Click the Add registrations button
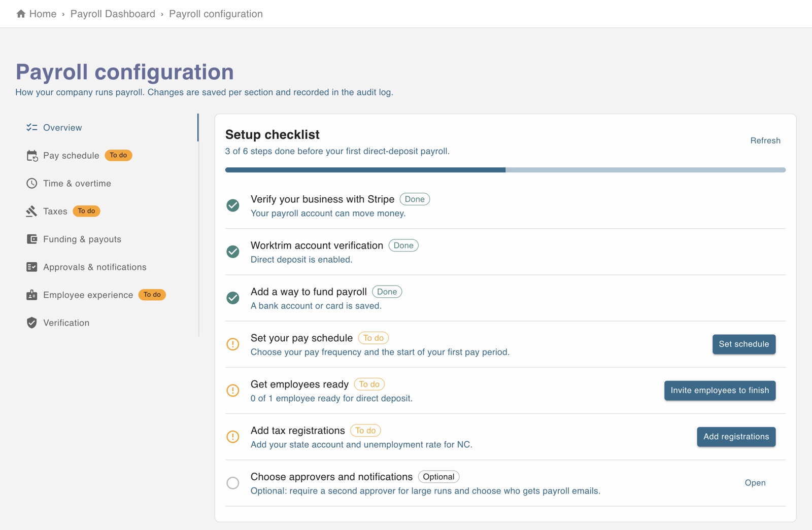 (x=736, y=436)
